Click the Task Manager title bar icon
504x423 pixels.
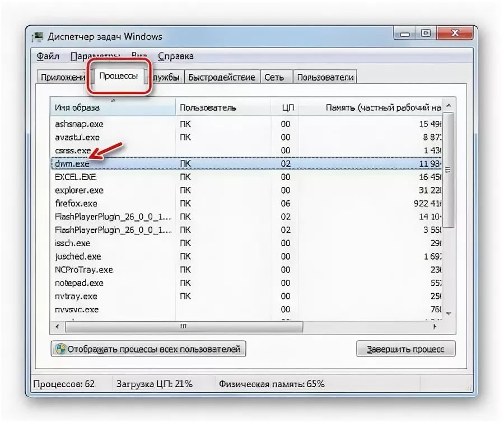click(38, 37)
